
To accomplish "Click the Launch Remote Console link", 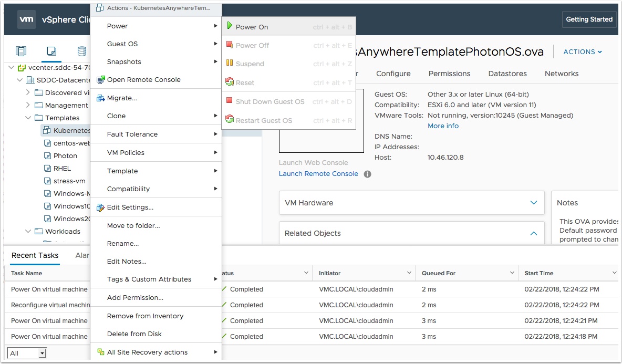I will click(x=318, y=174).
